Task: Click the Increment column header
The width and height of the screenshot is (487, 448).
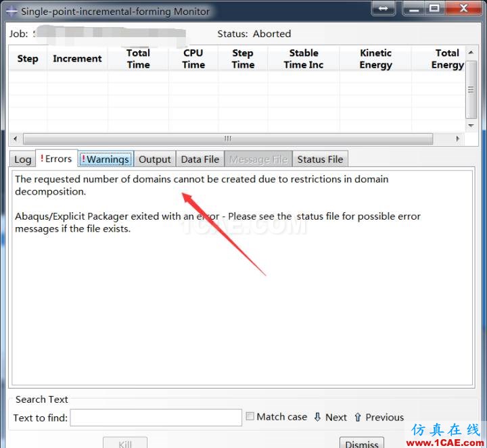Action: click(77, 59)
